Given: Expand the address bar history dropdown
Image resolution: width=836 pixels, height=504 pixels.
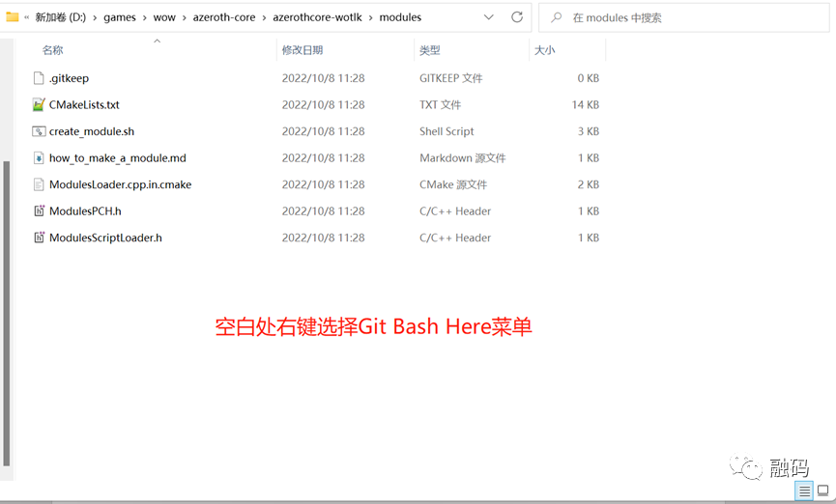Looking at the screenshot, I should tap(489, 17).
